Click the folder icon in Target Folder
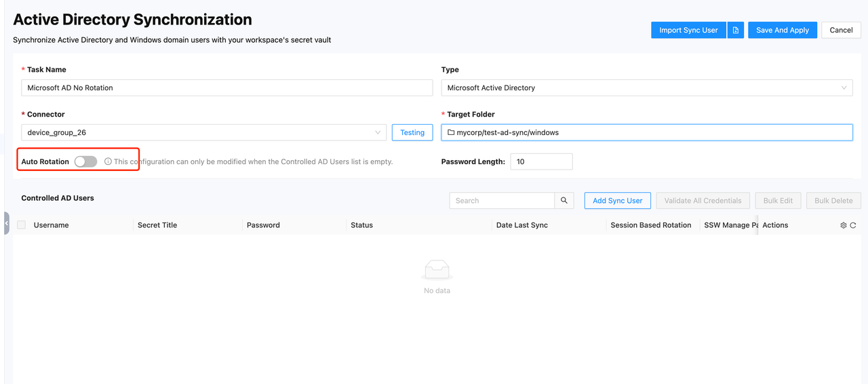The width and height of the screenshot is (868, 384). (451, 132)
